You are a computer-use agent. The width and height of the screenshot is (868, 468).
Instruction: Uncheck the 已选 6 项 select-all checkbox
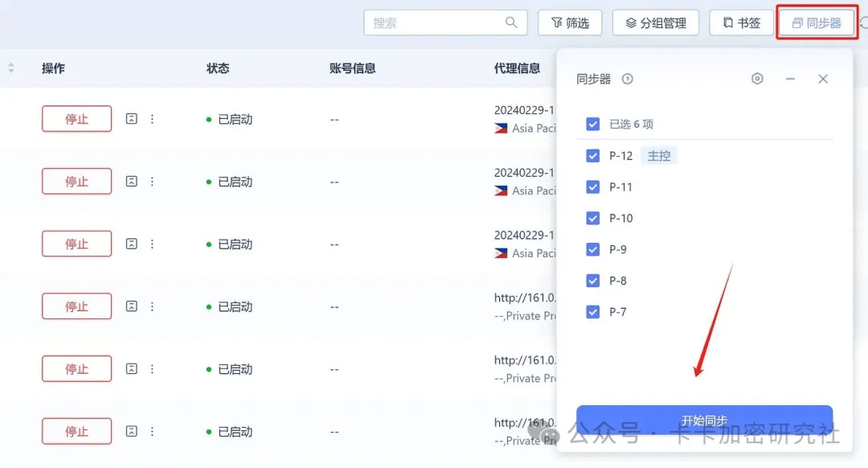pyautogui.click(x=593, y=124)
